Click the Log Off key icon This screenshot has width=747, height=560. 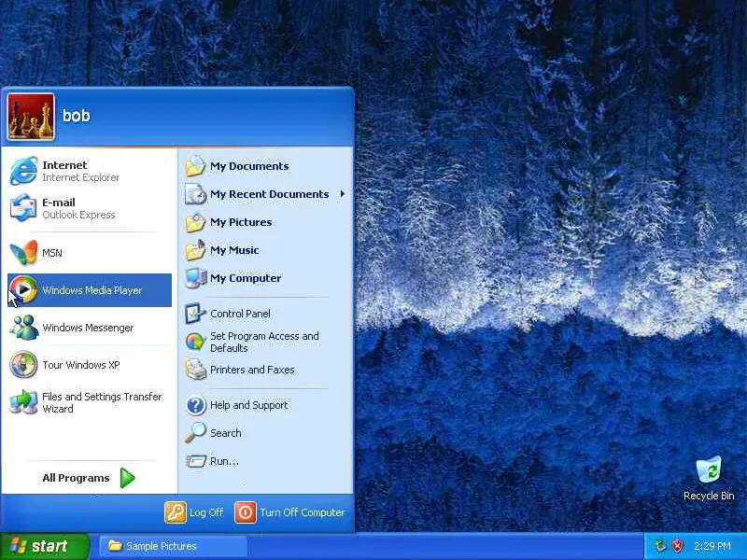click(x=176, y=512)
